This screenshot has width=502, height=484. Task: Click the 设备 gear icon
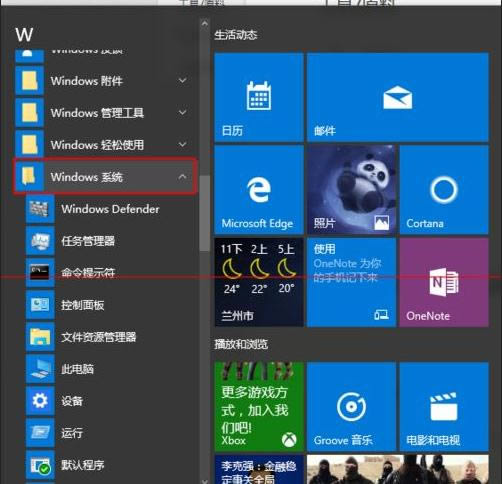click(40, 401)
